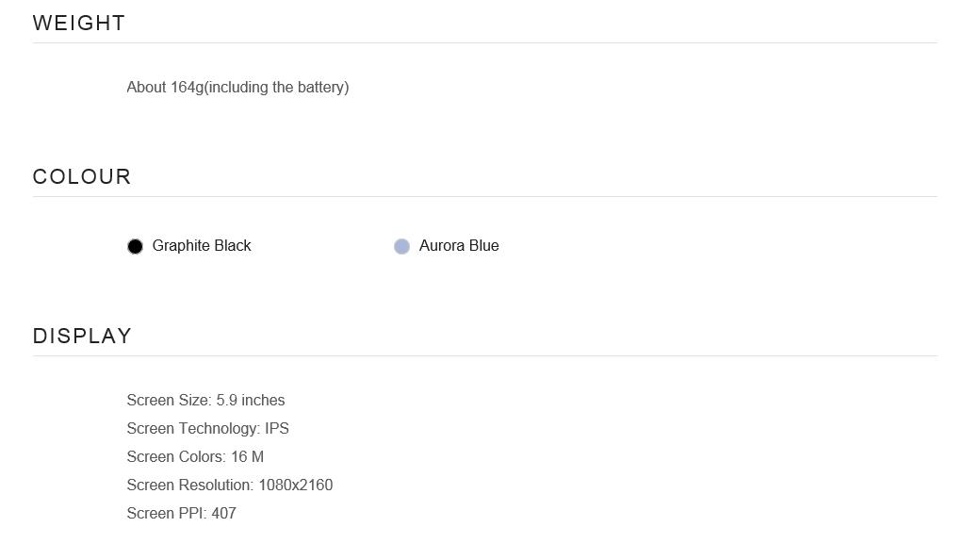Click the "Screen PPI" label
This screenshot has height=560, width=980.
(x=166, y=513)
